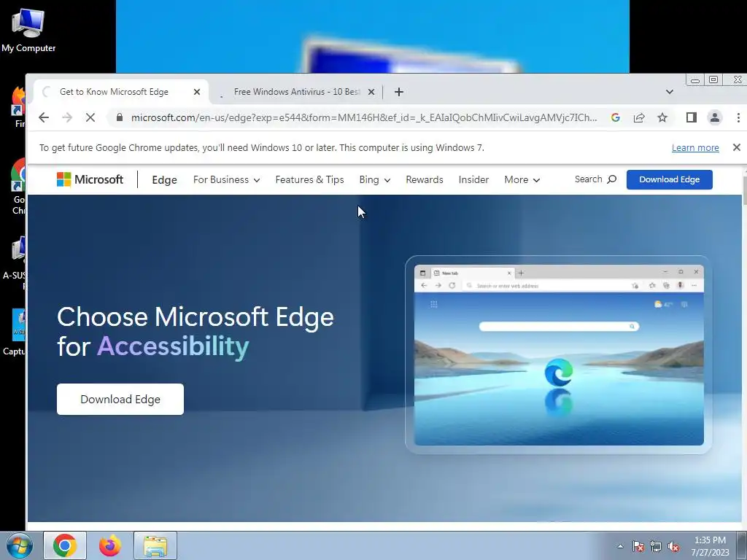Click the Microsoft logo
Screen dimensions: 747x560
point(90,179)
